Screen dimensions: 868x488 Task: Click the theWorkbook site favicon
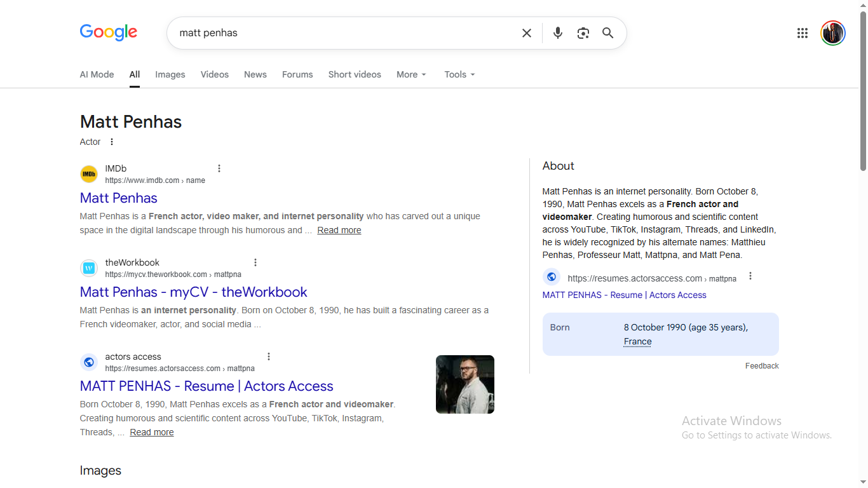coord(89,268)
